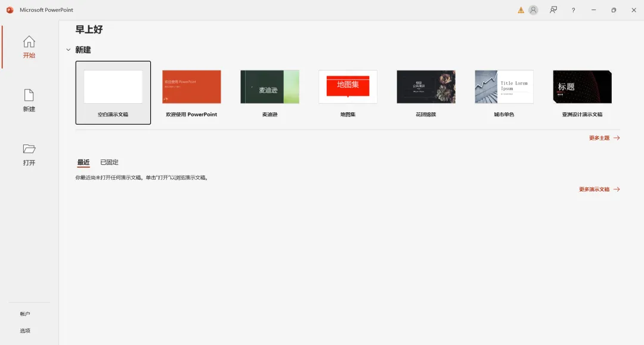Select the 新建 new document sidebar icon
644x345 pixels.
pyautogui.click(x=29, y=95)
